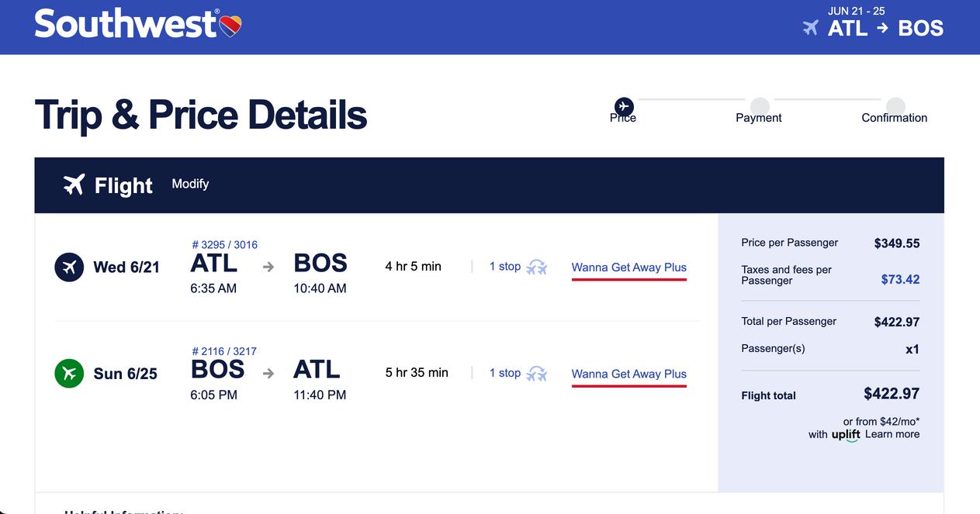
Task: Click the $73.42 taxes and fees amount
Action: (900, 279)
